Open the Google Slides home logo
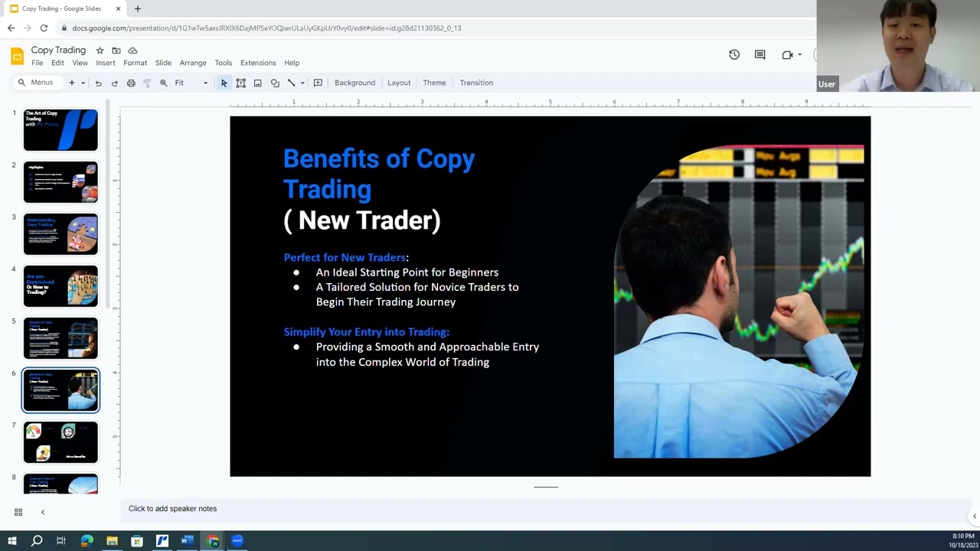The width and height of the screenshot is (980, 551). (17, 56)
